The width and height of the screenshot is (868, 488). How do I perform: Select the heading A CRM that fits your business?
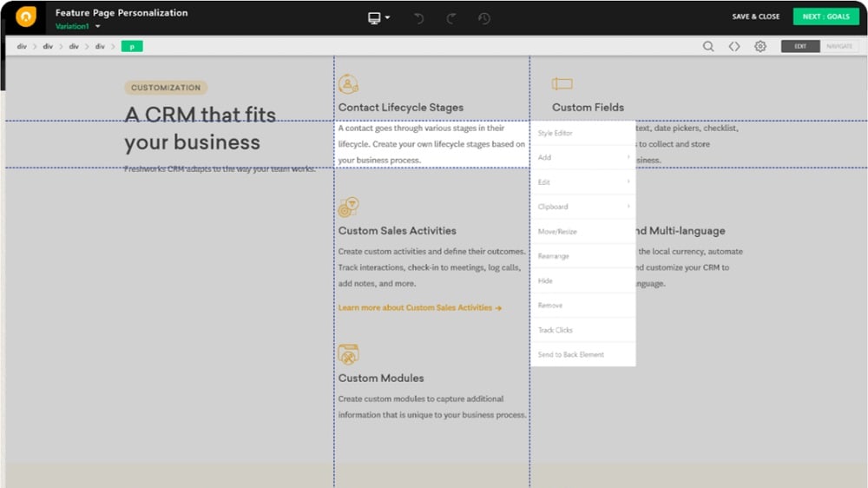click(x=200, y=129)
